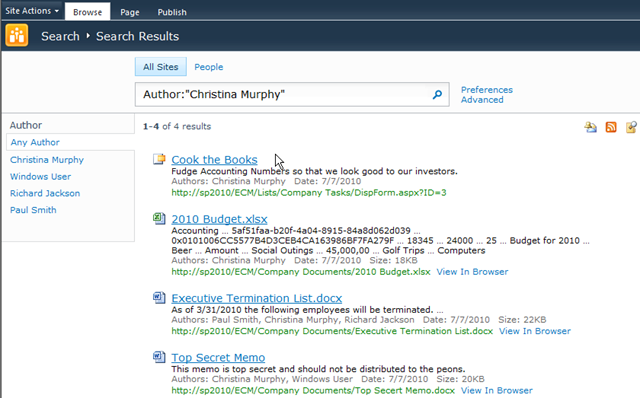Click the 'Authors: Christina Murphy, Windows User' line

[x=262, y=379]
